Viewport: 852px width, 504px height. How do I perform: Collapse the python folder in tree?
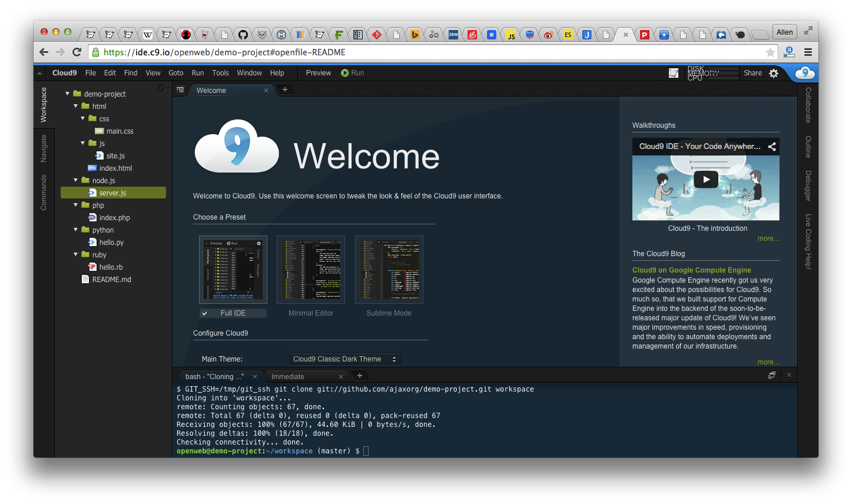[76, 230]
